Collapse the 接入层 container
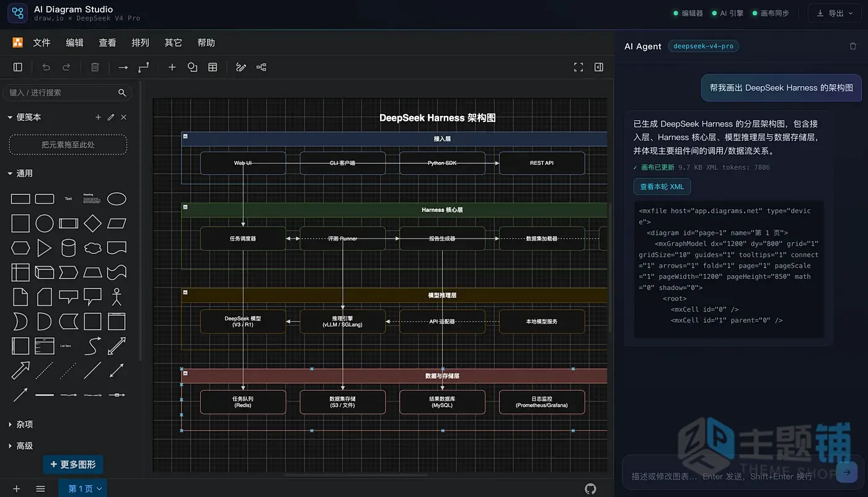Image resolution: width=868 pixels, height=497 pixels. click(x=185, y=136)
